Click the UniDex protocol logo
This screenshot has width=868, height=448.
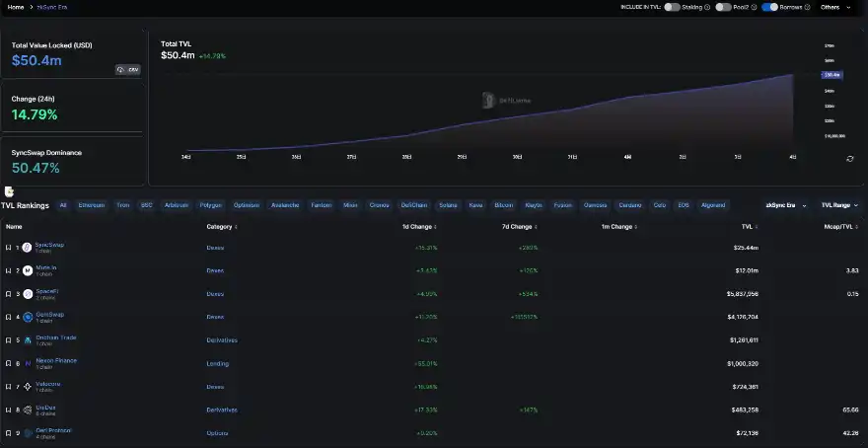[x=28, y=411]
